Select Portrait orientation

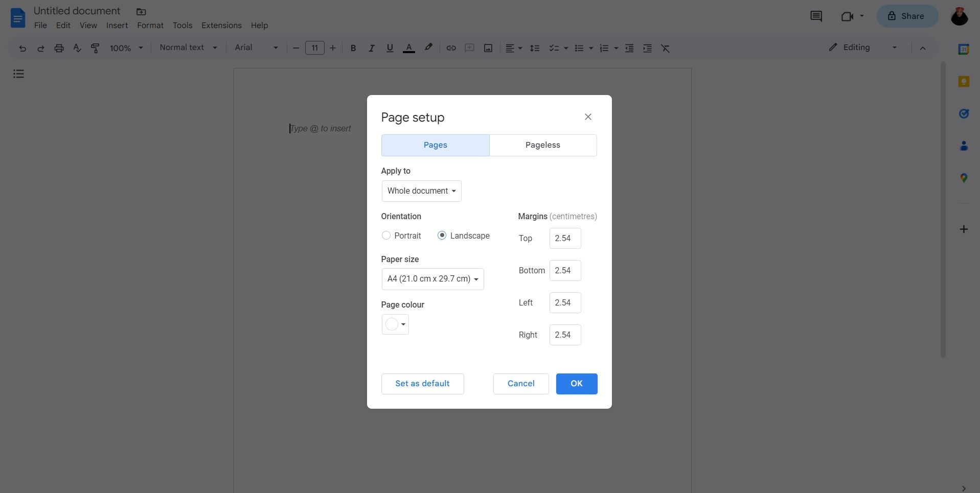coord(386,236)
